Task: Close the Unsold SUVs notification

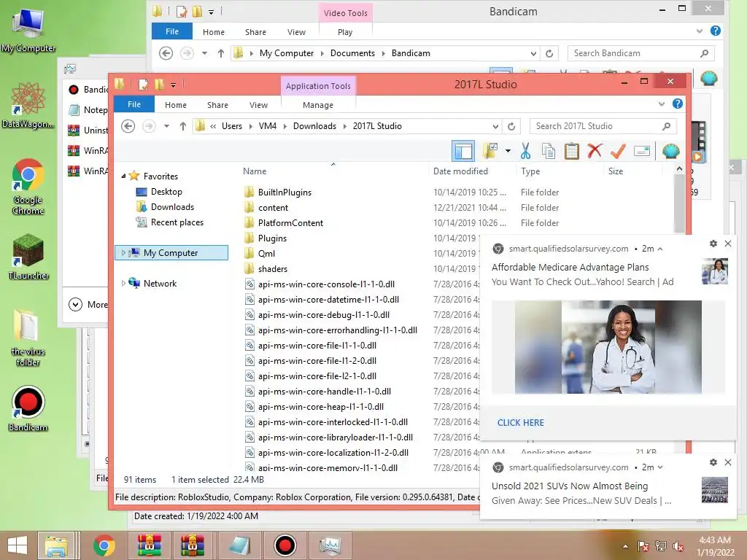Action: [x=727, y=462]
